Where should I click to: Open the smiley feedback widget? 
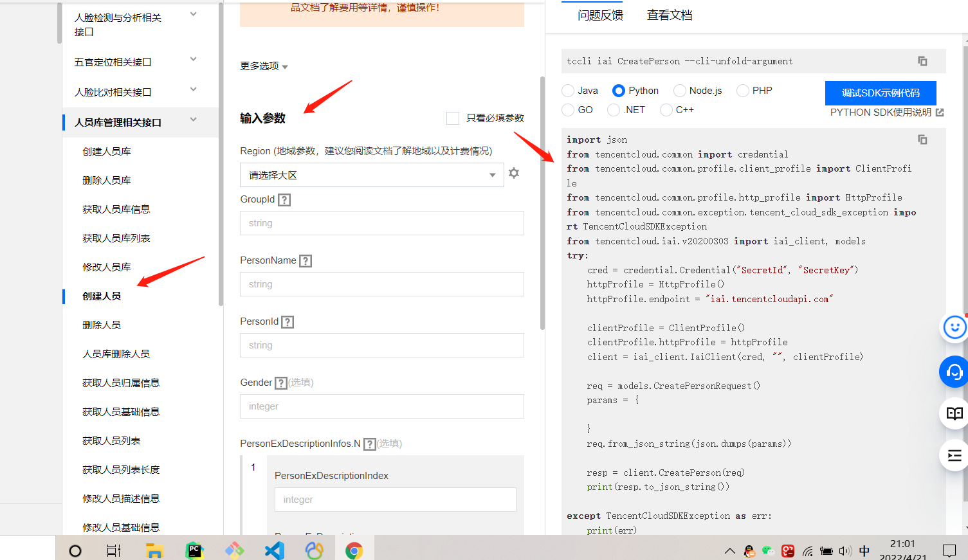pyautogui.click(x=954, y=327)
